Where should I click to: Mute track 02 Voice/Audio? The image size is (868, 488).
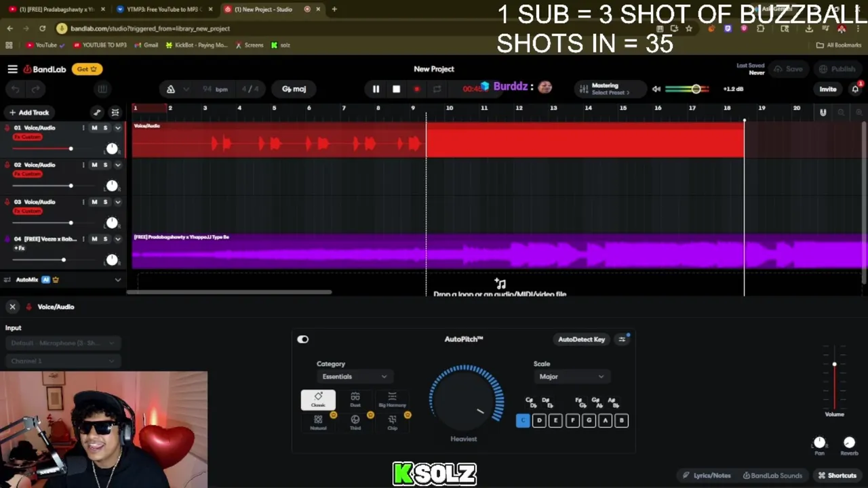click(94, 165)
